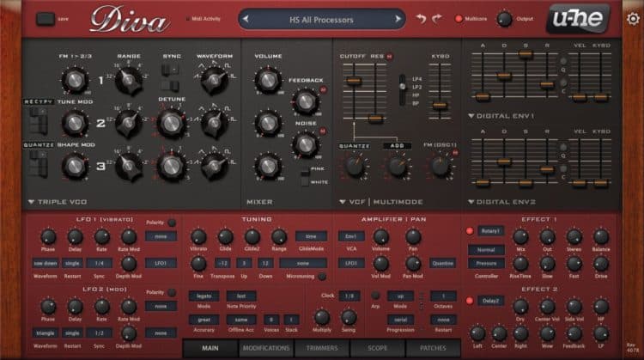Click oscillator 1 Range knob

(129, 80)
